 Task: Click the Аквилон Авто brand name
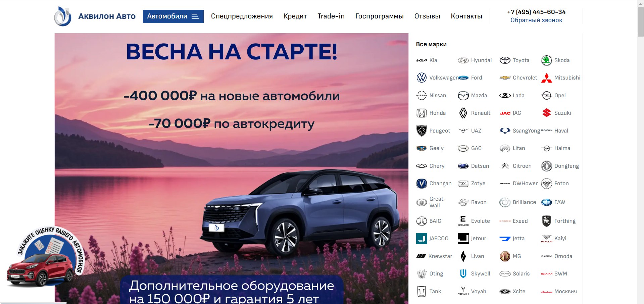point(107,16)
